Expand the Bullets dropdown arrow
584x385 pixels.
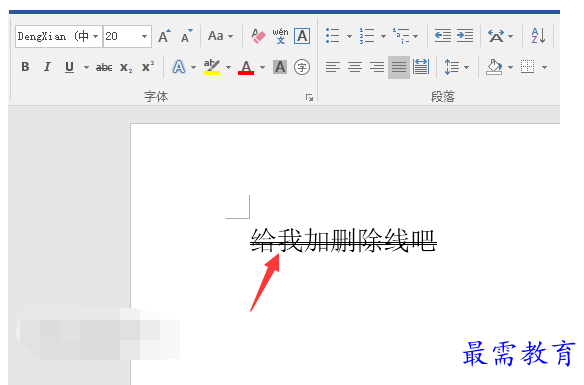[349, 36]
